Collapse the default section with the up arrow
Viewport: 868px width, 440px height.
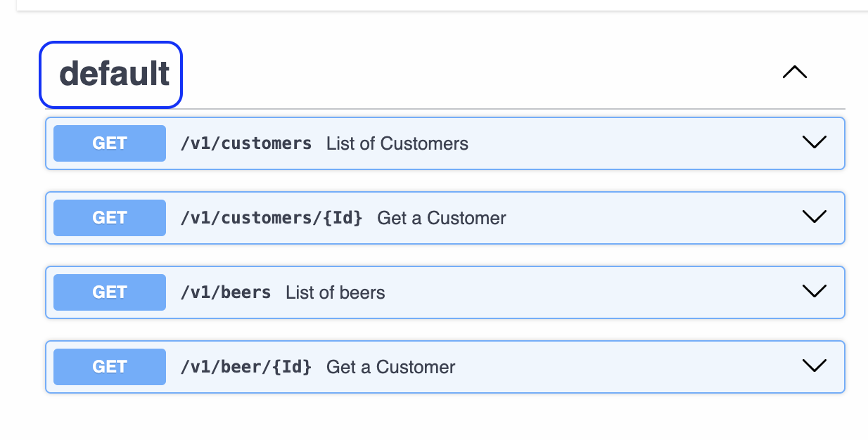pyautogui.click(x=794, y=72)
